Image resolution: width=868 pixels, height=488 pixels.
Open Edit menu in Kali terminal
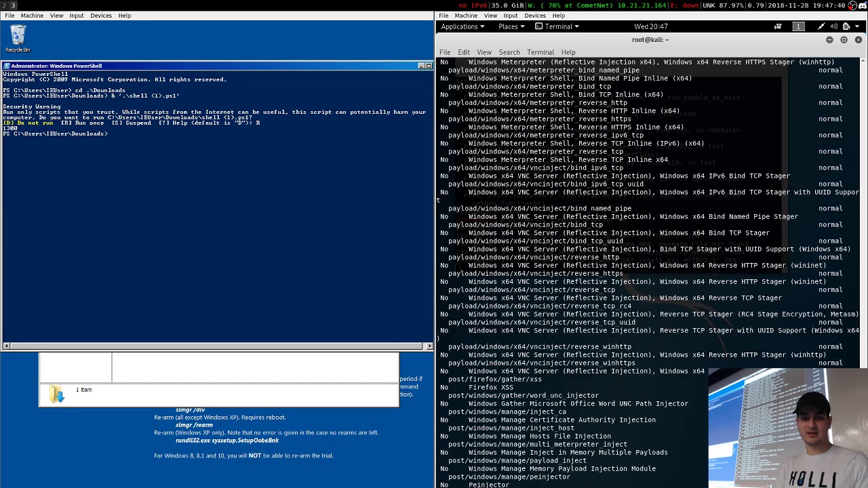click(464, 52)
